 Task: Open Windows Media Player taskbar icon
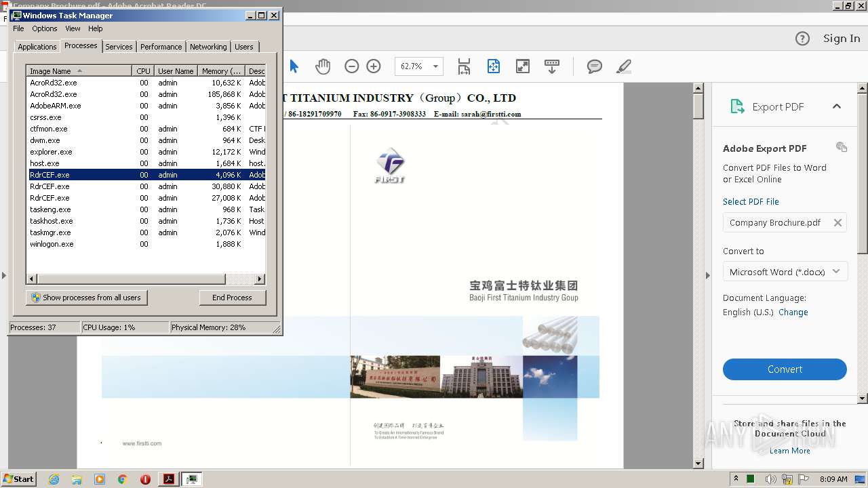(x=100, y=479)
